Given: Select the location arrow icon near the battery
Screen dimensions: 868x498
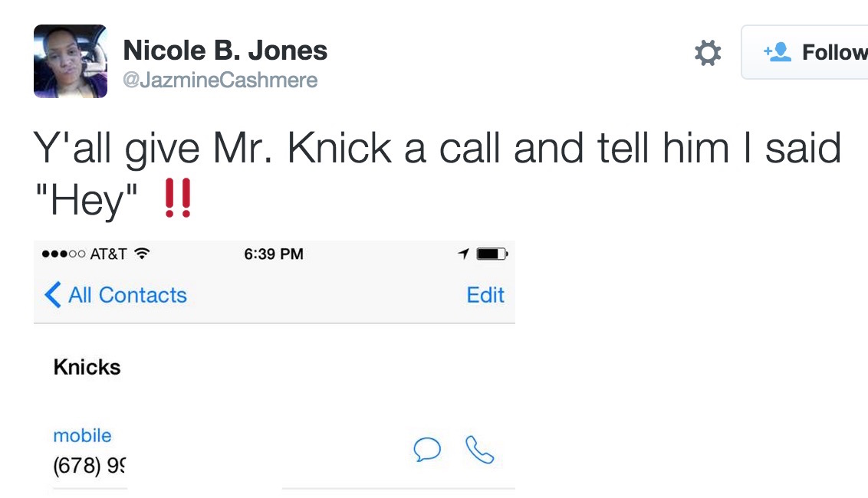Looking at the screenshot, I should 463,253.
